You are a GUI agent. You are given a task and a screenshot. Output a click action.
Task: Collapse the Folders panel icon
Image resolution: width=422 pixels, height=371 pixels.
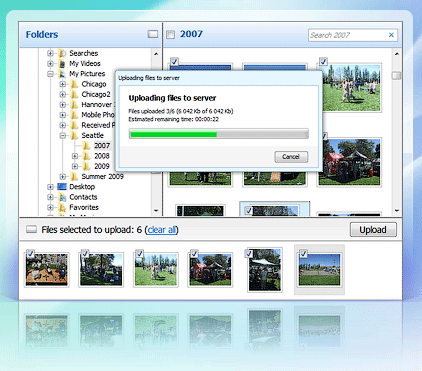[x=153, y=34]
